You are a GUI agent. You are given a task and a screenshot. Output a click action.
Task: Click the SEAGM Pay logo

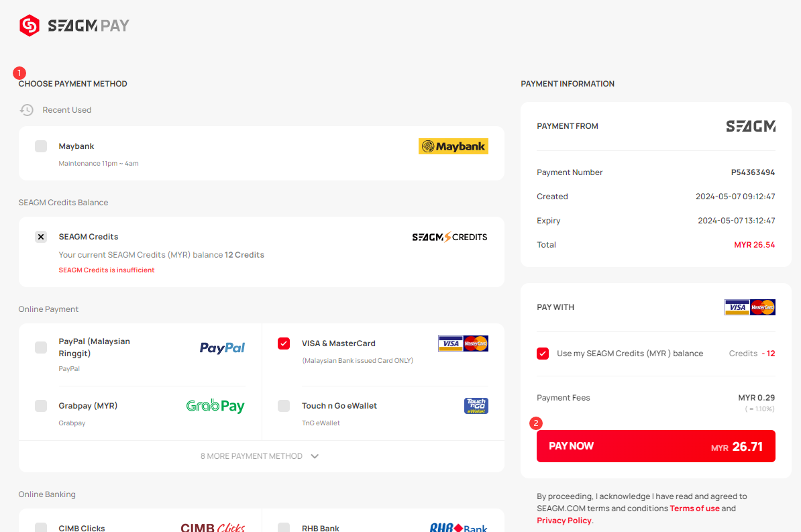click(74, 25)
